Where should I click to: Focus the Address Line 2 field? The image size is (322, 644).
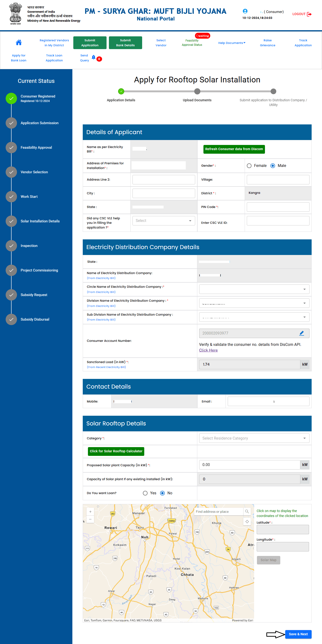click(x=164, y=179)
